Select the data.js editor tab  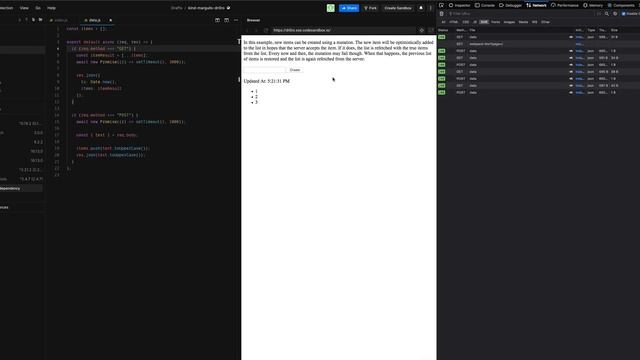(x=95, y=20)
